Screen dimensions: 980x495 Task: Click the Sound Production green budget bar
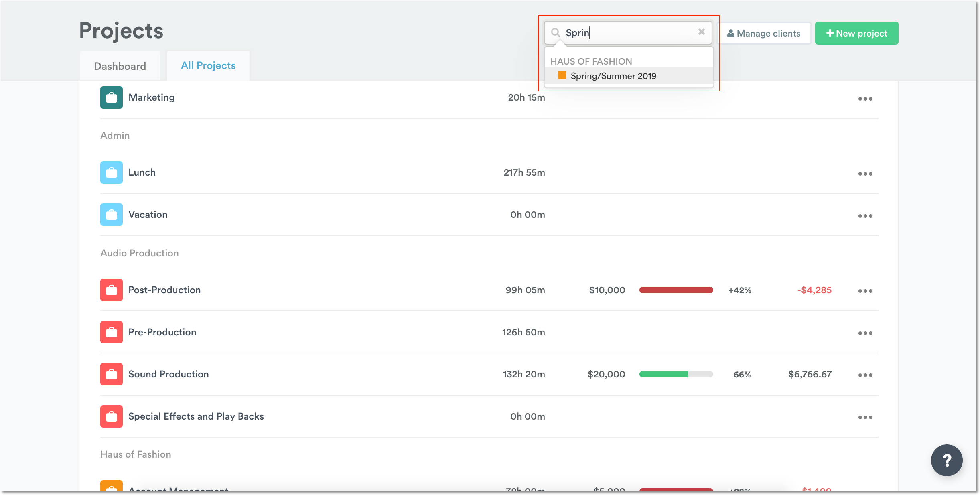pos(663,374)
